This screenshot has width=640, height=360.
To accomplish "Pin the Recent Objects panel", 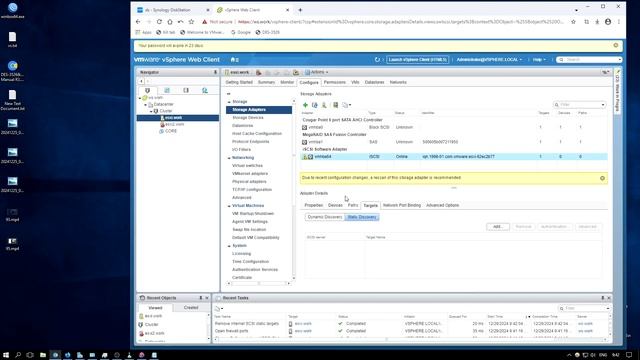I will [200, 298].
